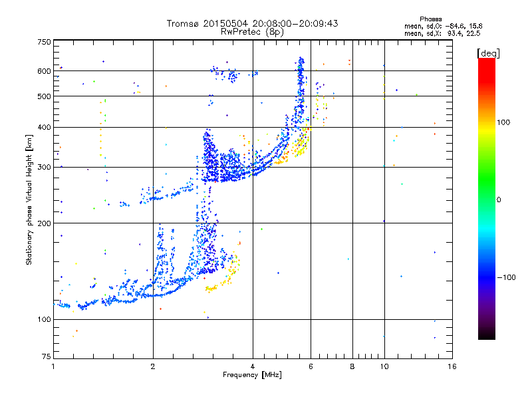Click the 'RwPretec (8p)' subtitle
The image size is (532, 399).
point(252,32)
